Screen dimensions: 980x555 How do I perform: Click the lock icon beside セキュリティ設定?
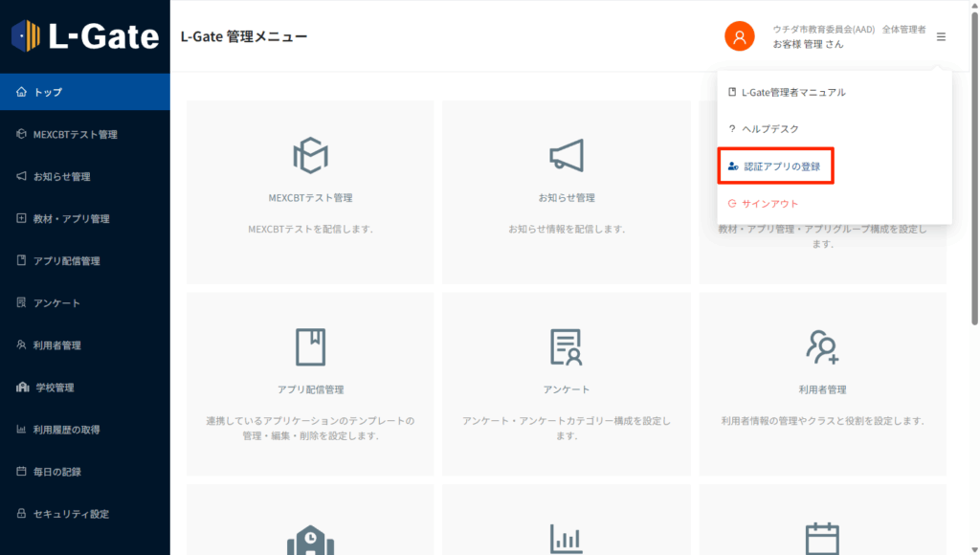[x=21, y=514]
